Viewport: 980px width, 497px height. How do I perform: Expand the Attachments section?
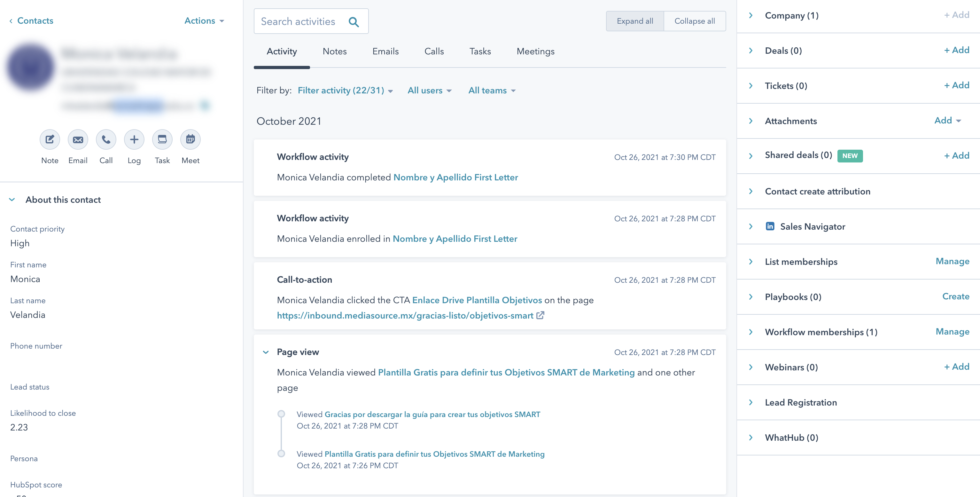click(x=751, y=121)
